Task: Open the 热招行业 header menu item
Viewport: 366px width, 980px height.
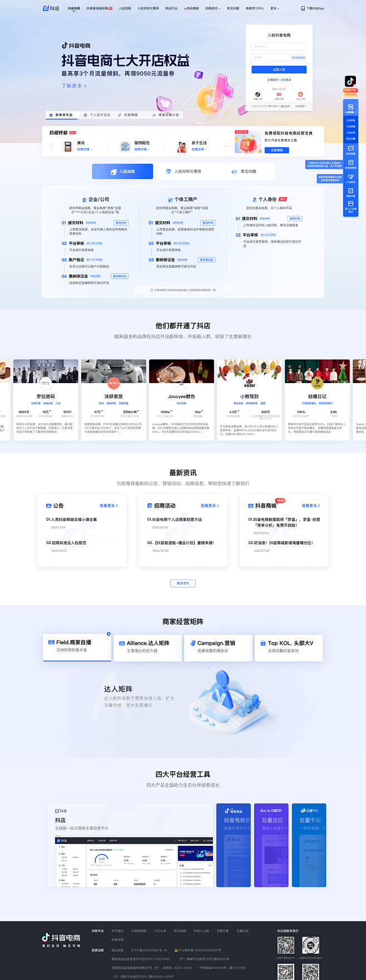Action: click(171, 8)
